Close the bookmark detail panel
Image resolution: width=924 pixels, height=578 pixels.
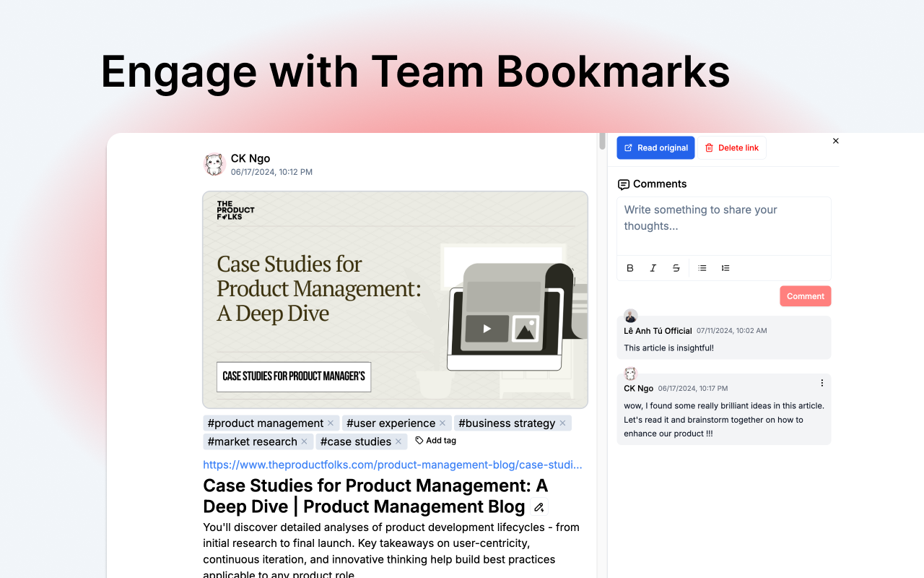point(835,141)
